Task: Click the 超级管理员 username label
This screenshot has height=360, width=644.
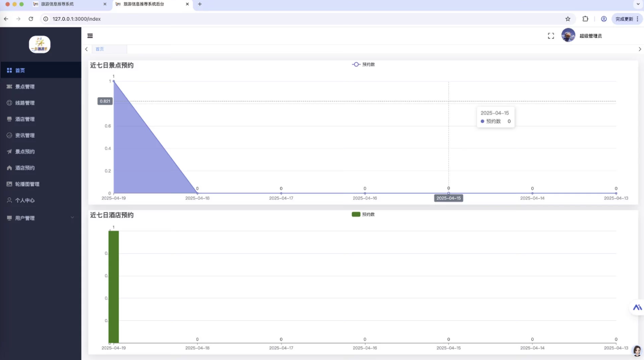Action: tap(590, 36)
